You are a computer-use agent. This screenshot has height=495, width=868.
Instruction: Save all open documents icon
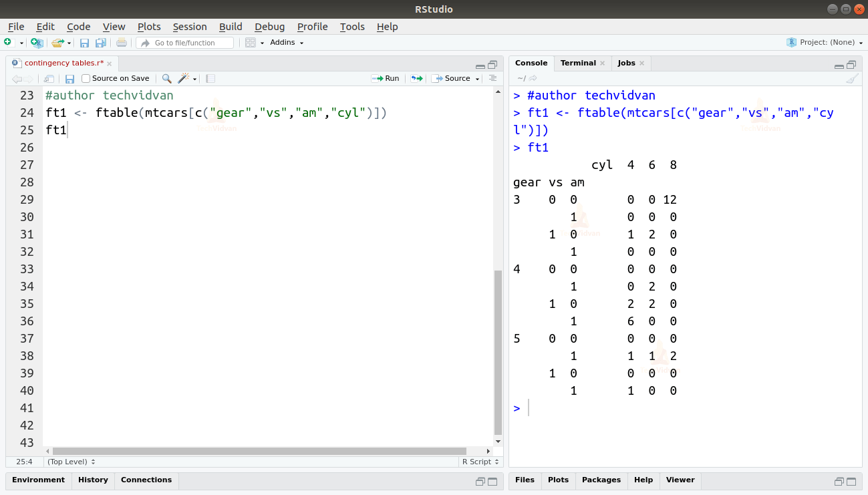point(101,42)
